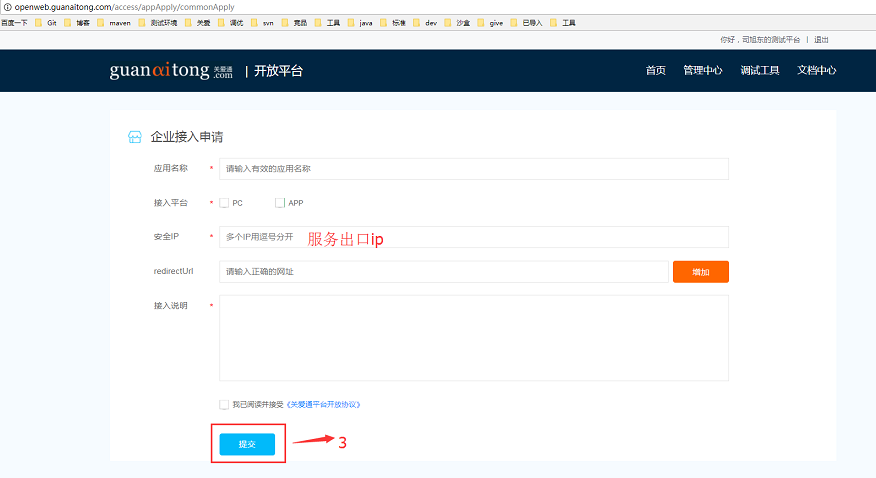Open the maven bookmark folder

point(114,22)
